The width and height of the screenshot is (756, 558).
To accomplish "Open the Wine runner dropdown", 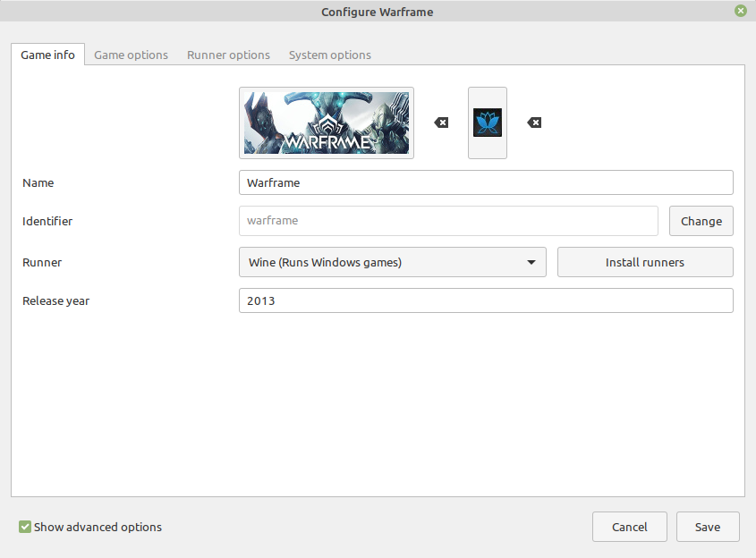I will tap(393, 262).
